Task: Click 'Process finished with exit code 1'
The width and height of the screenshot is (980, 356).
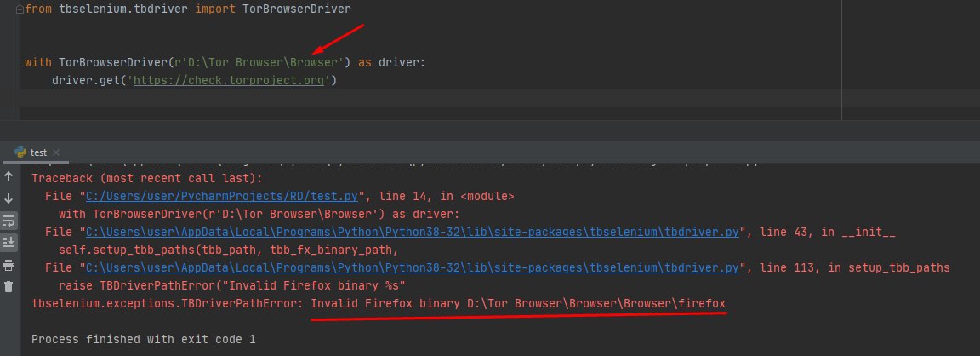Action: [143, 340]
